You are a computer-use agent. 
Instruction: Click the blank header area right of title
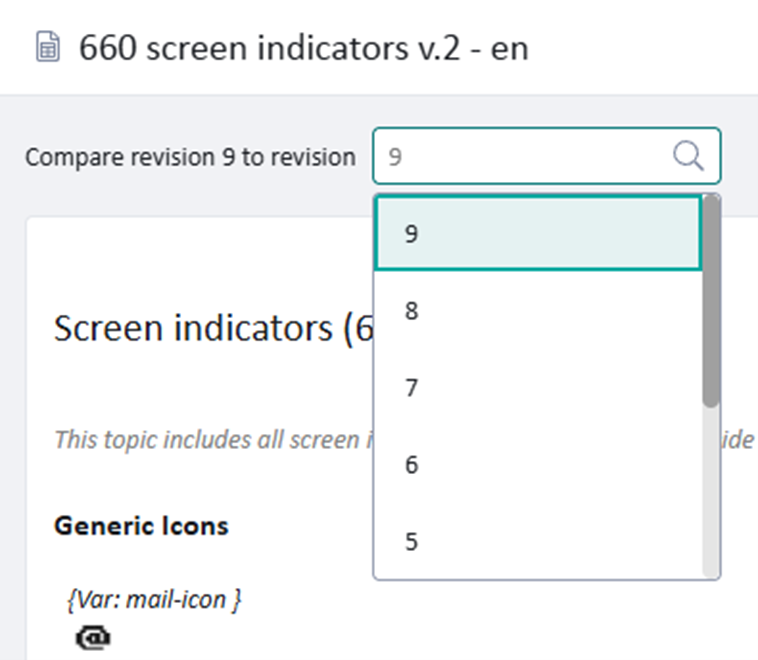point(650,48)
